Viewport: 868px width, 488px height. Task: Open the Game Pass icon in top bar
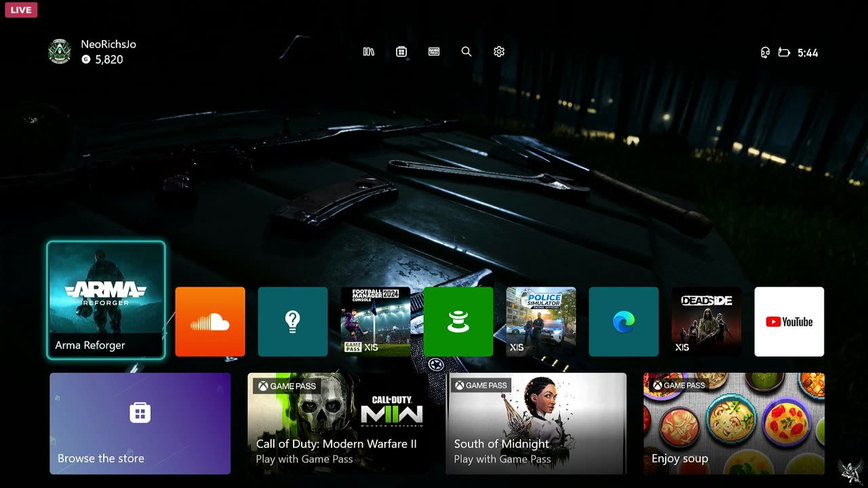[434, 52]
